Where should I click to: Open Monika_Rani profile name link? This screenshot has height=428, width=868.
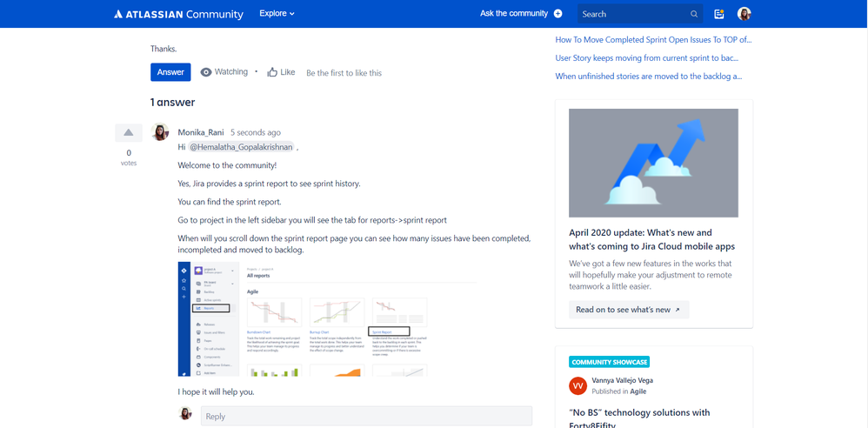pos(202,132)
